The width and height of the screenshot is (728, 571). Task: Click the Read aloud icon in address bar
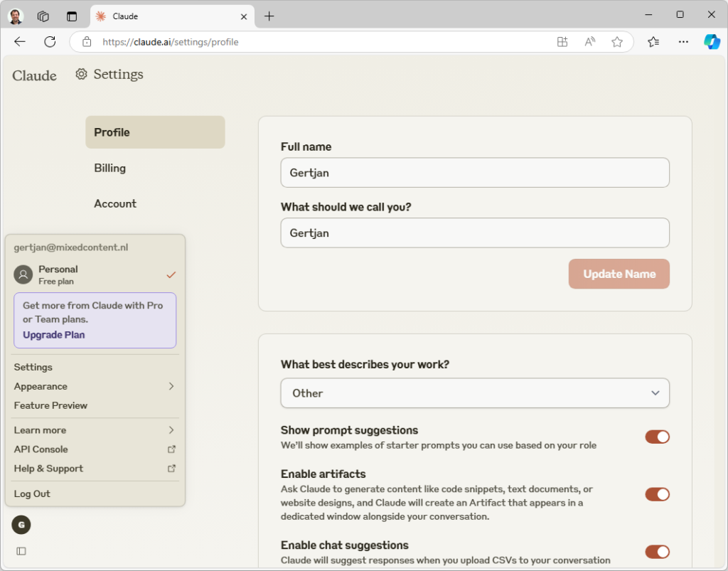click(x=589, y=42)
